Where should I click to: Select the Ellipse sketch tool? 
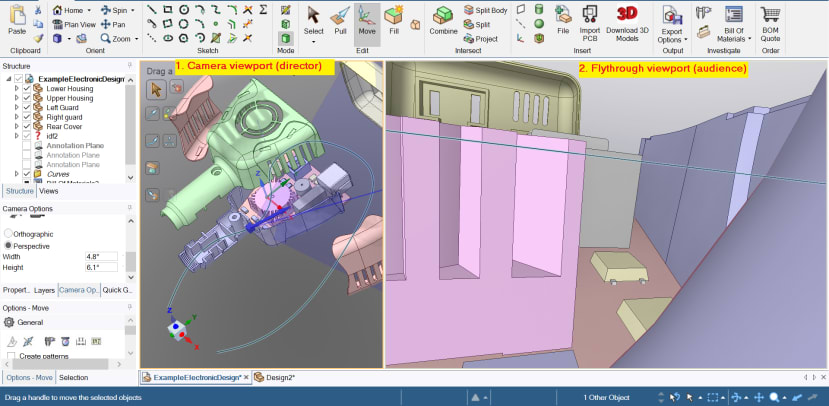pos(168,38)
